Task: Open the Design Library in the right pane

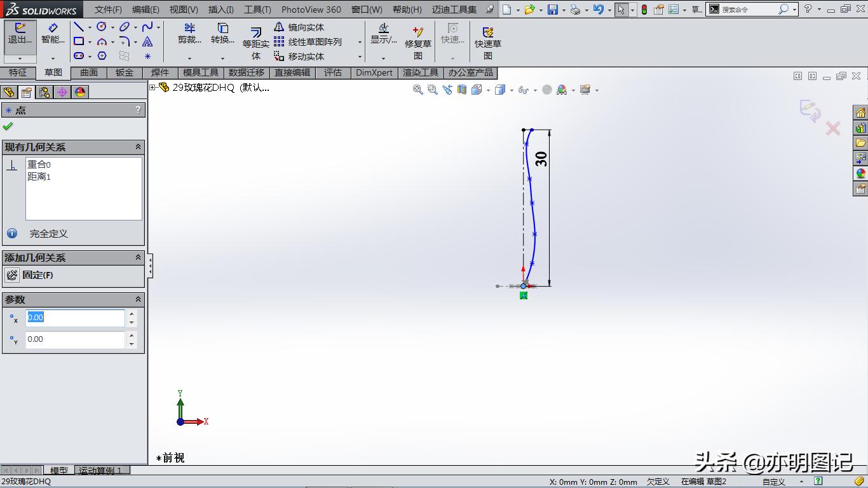Action: pos(861,127)
